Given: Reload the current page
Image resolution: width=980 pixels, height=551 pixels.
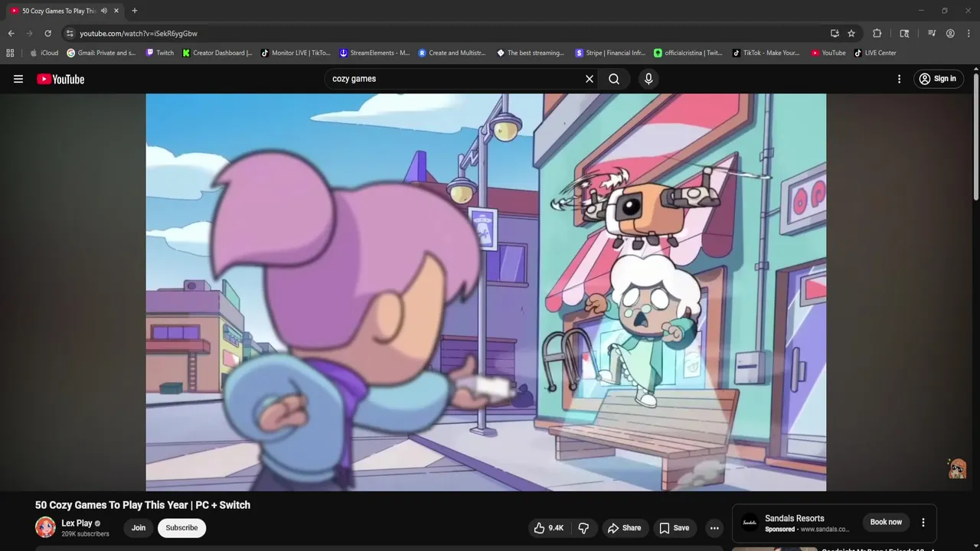Looking at the screenshot, I should [47, 34].
